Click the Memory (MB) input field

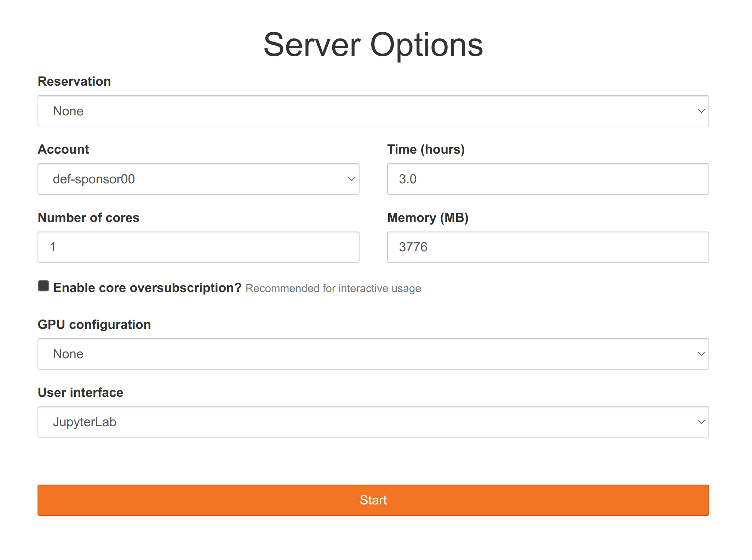coord(548,247)
